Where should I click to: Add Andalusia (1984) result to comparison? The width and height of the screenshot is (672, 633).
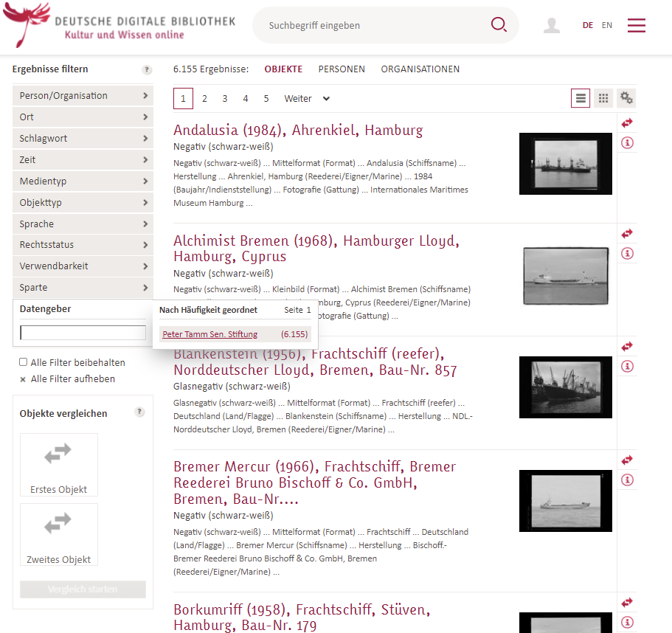627,123
